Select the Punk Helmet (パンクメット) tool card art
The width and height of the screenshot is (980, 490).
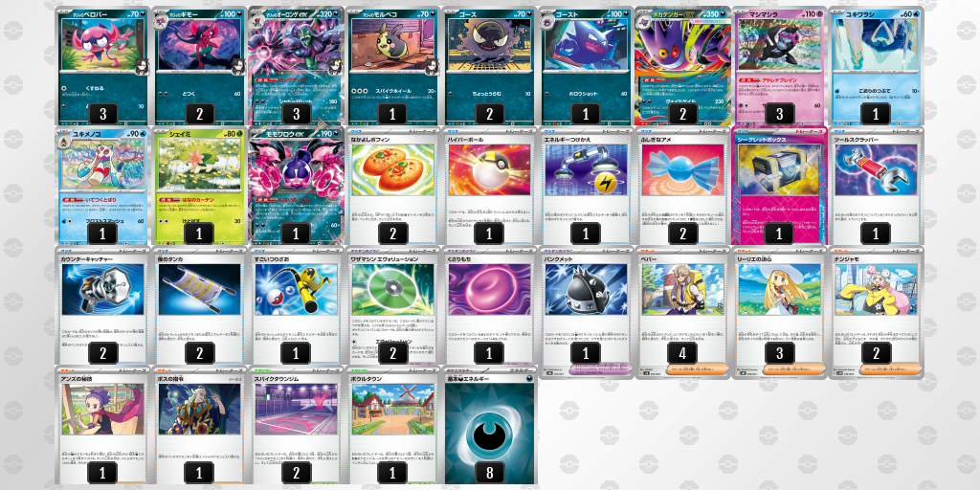[x=586, y=289]
